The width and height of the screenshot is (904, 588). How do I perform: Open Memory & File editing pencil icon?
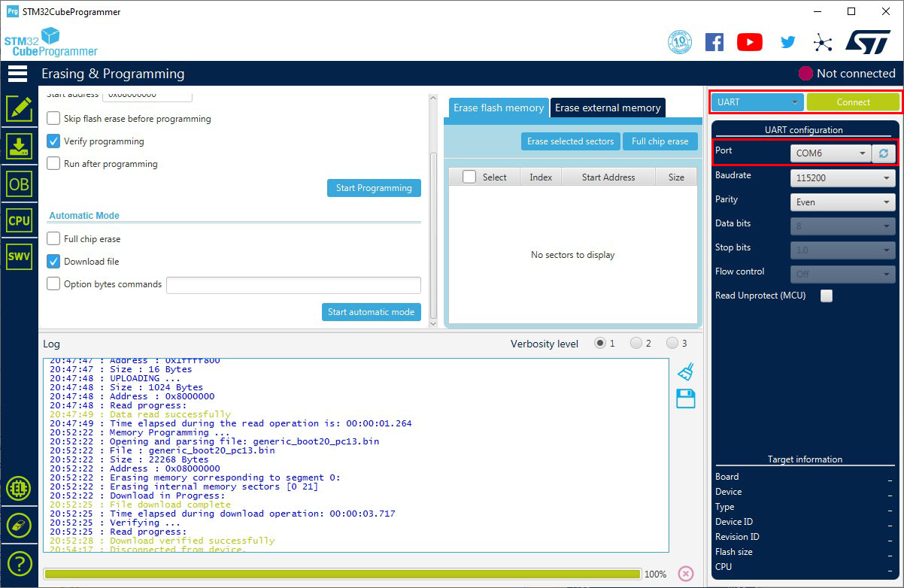pos(19,109)
